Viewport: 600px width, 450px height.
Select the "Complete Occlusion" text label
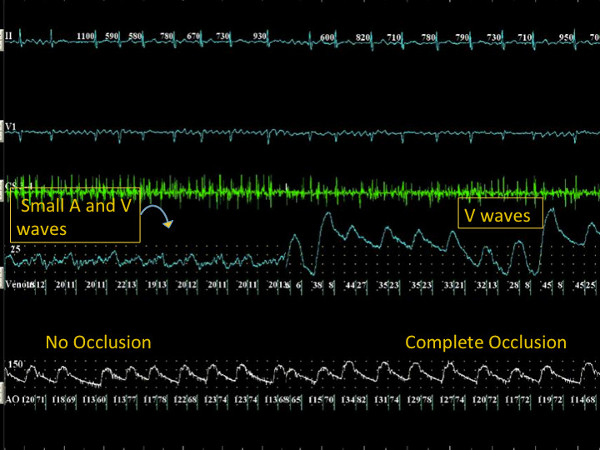pyautogui.click(x=486, y=342)
